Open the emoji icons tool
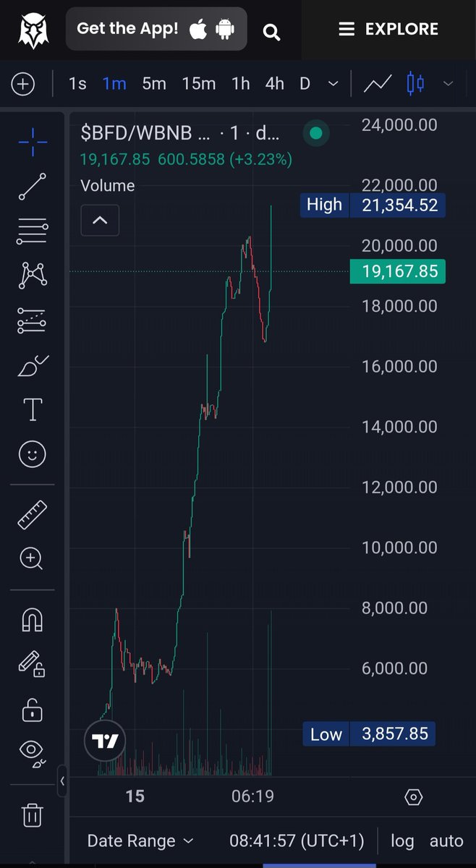The height and width of the screenshot is (868, 476). pos(33,454)
